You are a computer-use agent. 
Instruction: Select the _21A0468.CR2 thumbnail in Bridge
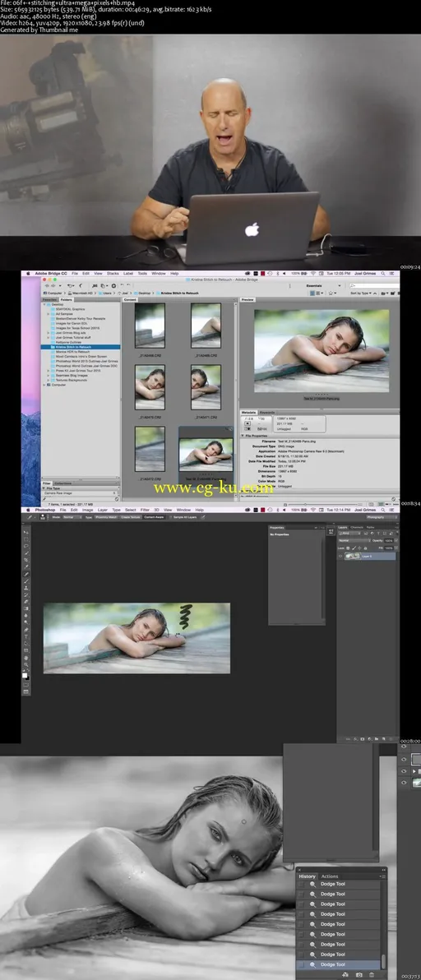pos(150,325)
